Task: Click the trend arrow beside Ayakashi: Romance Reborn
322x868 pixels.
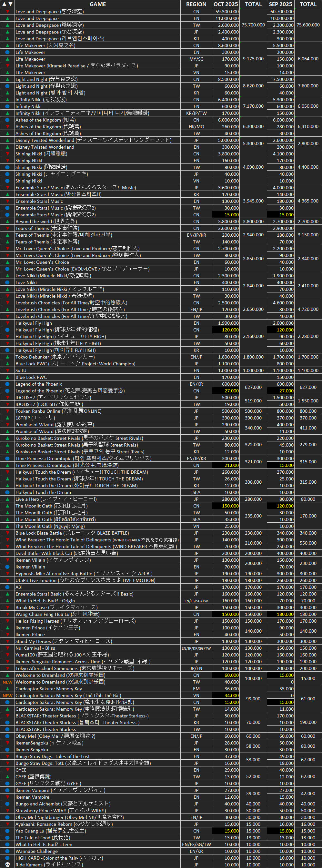Action: click(x=7, y=824)
